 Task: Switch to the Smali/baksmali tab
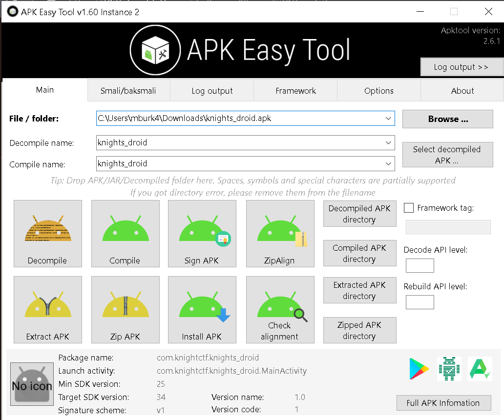point(128,91)
